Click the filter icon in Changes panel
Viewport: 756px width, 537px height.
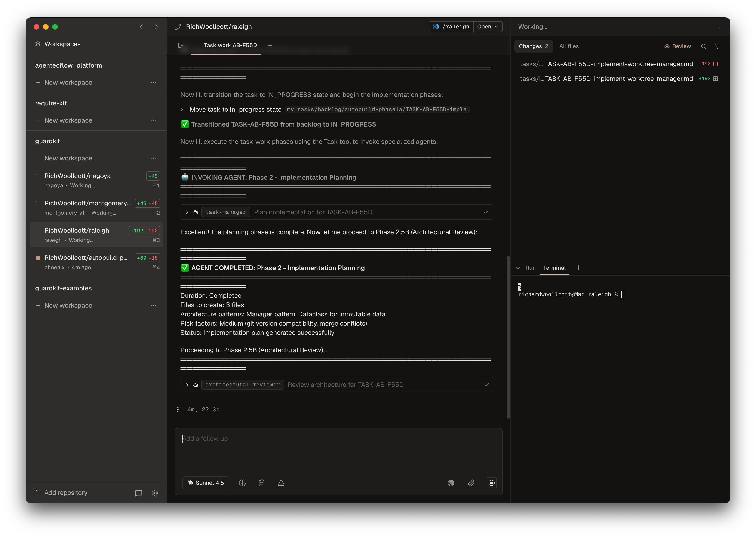click(717, 46)
